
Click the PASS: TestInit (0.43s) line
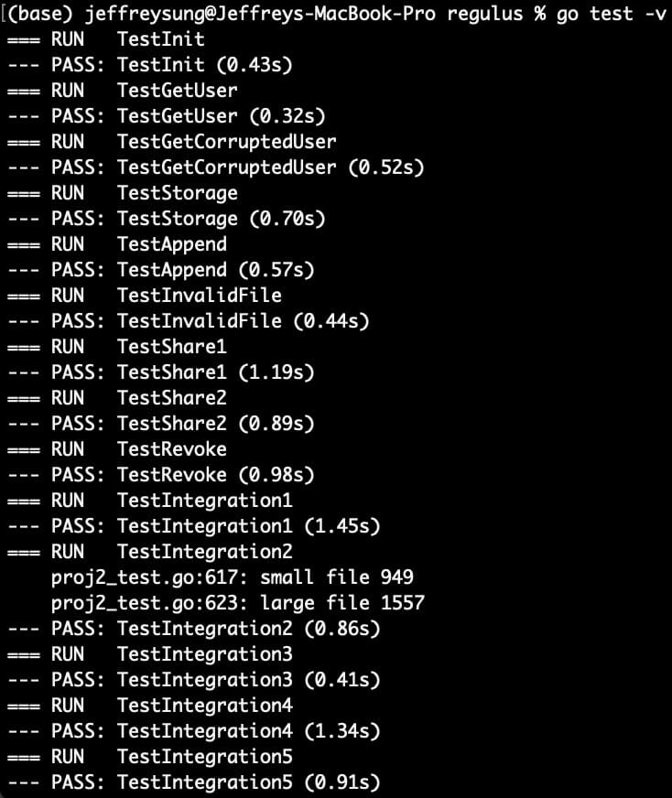pos(150,65)
